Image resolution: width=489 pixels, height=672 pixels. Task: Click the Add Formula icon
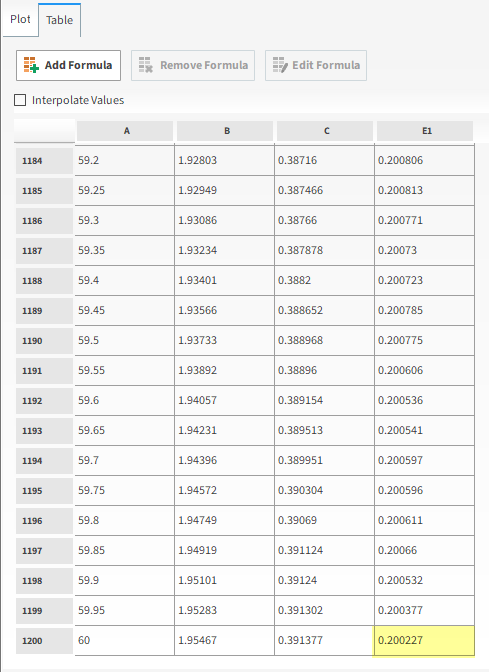31,65
